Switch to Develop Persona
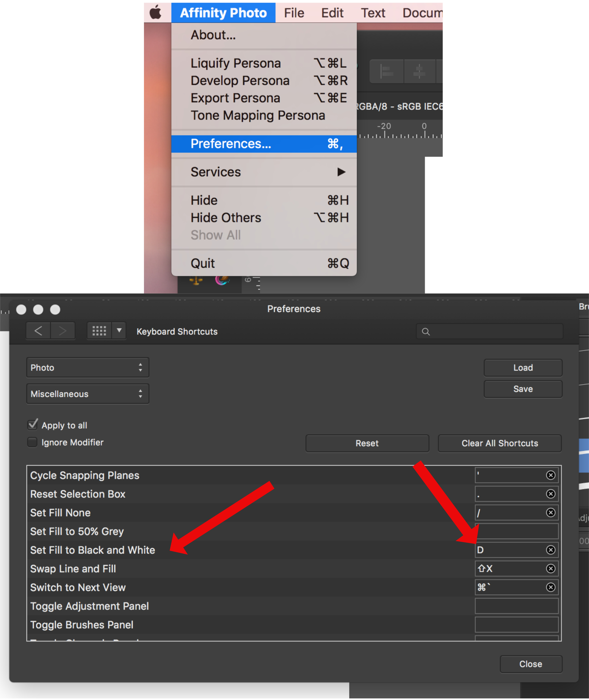589x700 pixels. pos(264,81)
